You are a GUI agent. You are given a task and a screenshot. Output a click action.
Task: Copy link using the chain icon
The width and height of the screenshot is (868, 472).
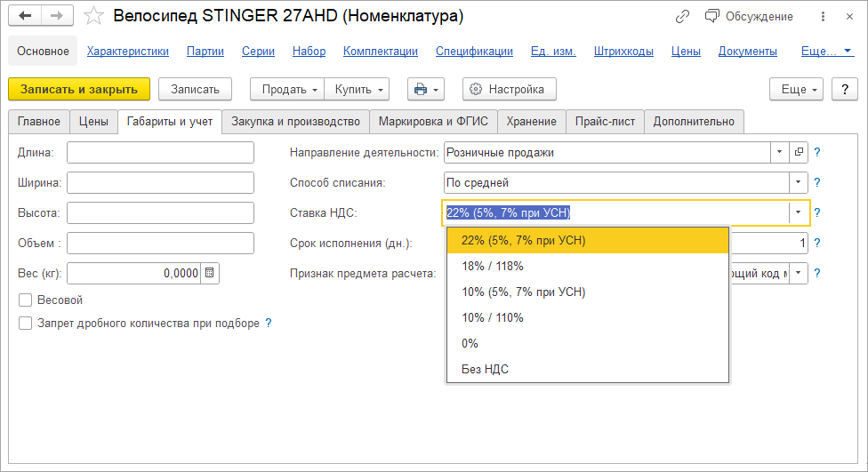pos(682,16)
